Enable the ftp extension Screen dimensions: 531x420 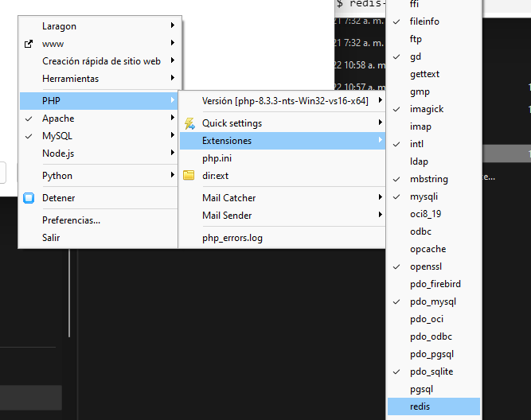click(434, 39)
